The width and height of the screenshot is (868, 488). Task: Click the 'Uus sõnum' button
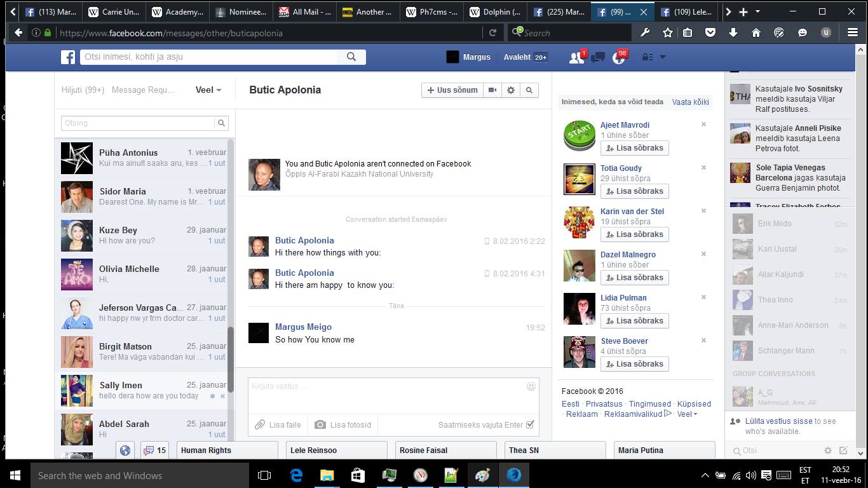click(x=452, y=90)
